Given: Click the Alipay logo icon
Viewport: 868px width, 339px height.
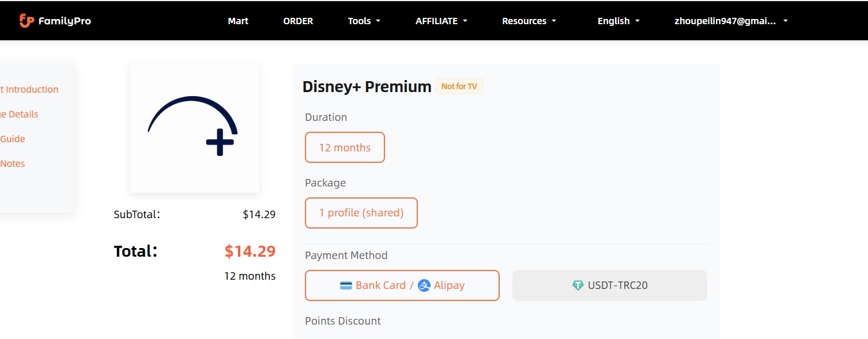Looking at the screenshot, I should click(x=424, y=285).
